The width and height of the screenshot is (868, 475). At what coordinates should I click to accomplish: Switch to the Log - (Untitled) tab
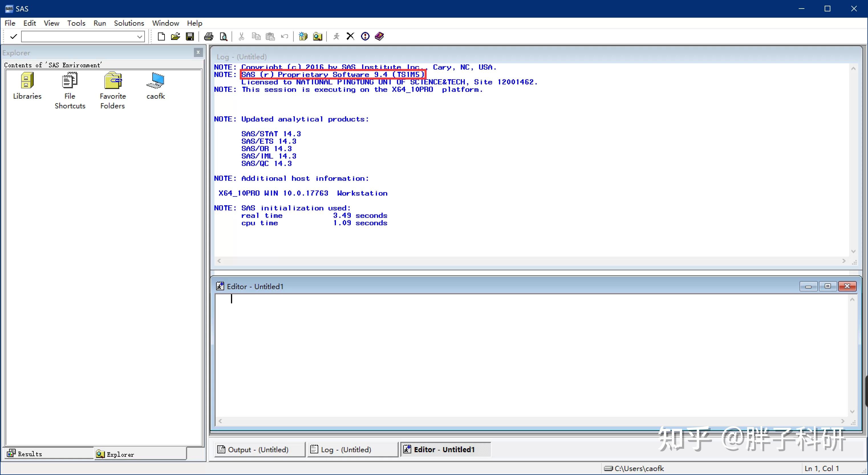346,449
